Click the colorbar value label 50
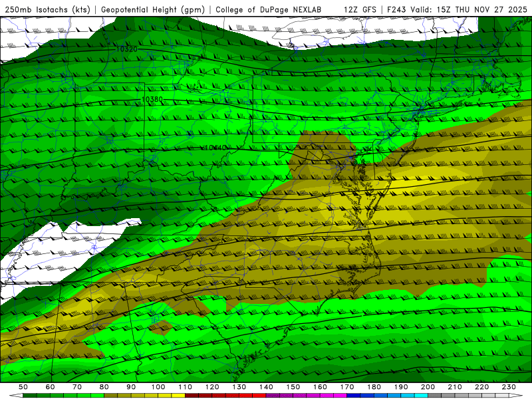The image size is (532, 399). click(x=23, y=387)
